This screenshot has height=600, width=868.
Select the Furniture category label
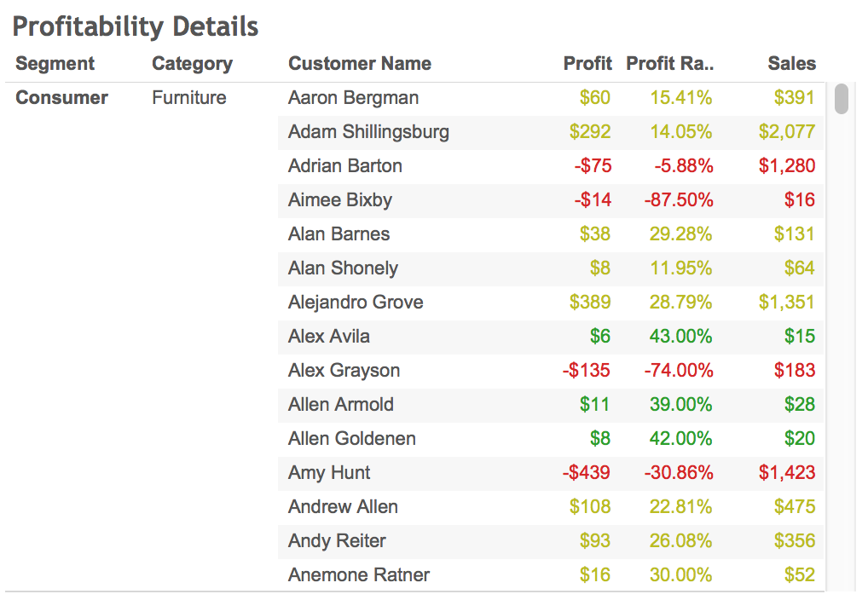[189, 97]
